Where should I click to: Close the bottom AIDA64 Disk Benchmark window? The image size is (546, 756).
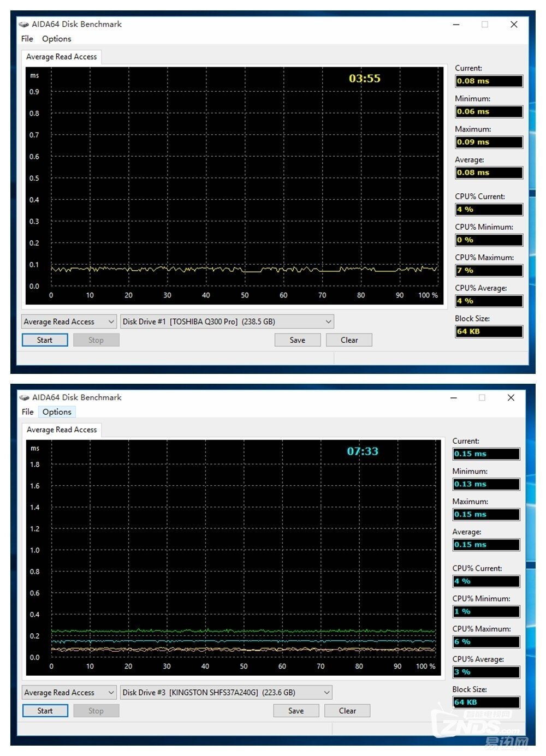coord(511,397)
